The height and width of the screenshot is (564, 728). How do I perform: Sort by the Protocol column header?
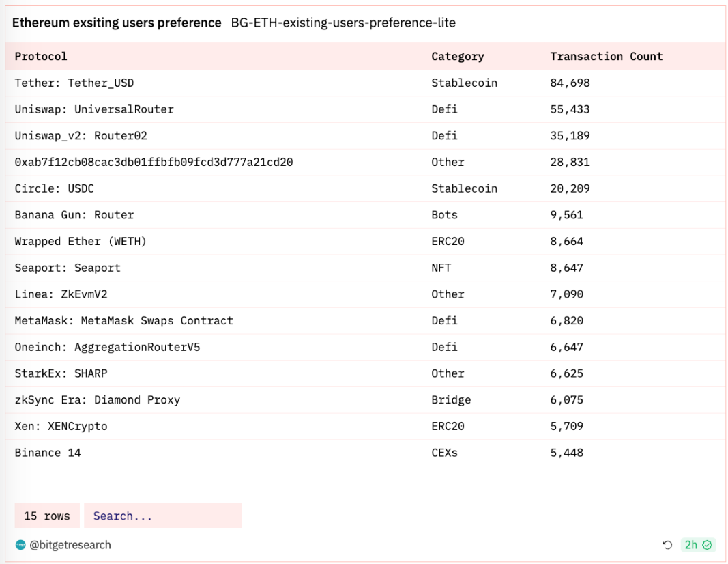click(41, 57)
